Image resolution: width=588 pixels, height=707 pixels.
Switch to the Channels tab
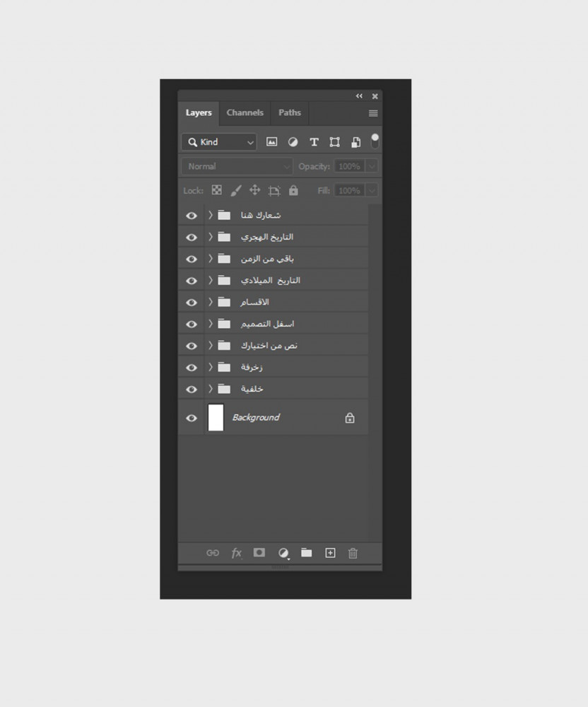(x=245, y=113)
